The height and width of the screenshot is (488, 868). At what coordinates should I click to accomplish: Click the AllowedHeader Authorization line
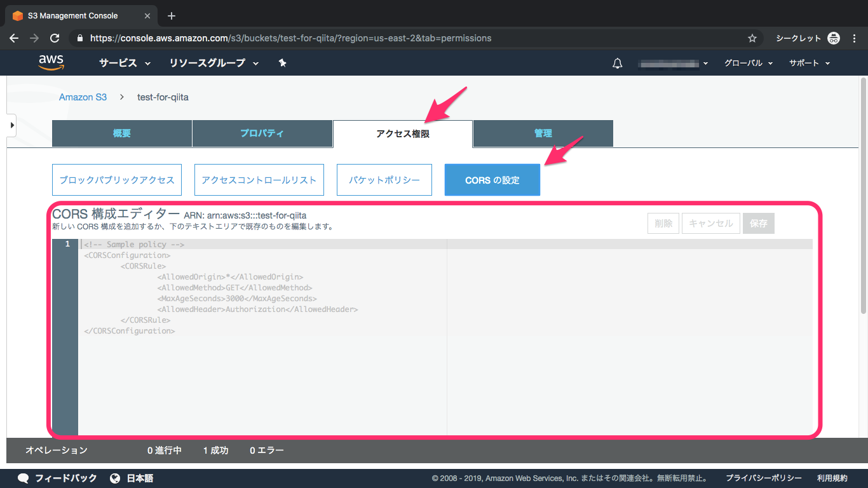click(x=258, y=309)
